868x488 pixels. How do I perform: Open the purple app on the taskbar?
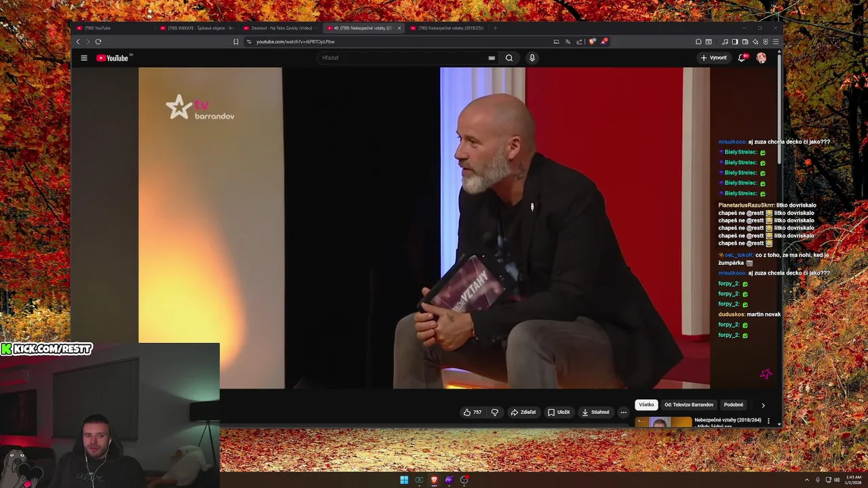[449, 480]
